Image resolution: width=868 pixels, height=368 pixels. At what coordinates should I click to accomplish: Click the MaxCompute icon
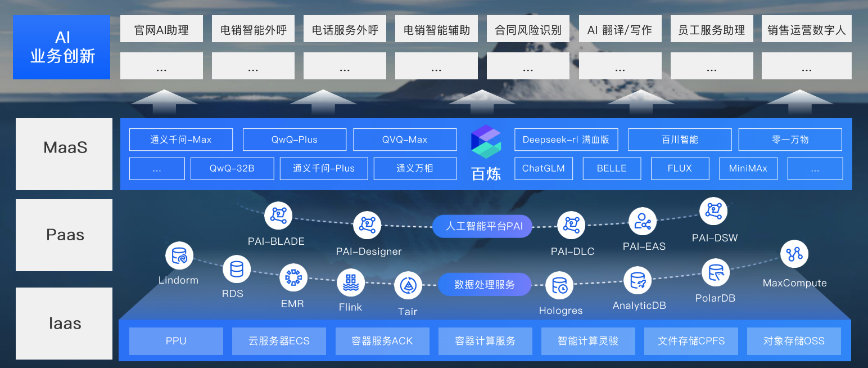794,254
